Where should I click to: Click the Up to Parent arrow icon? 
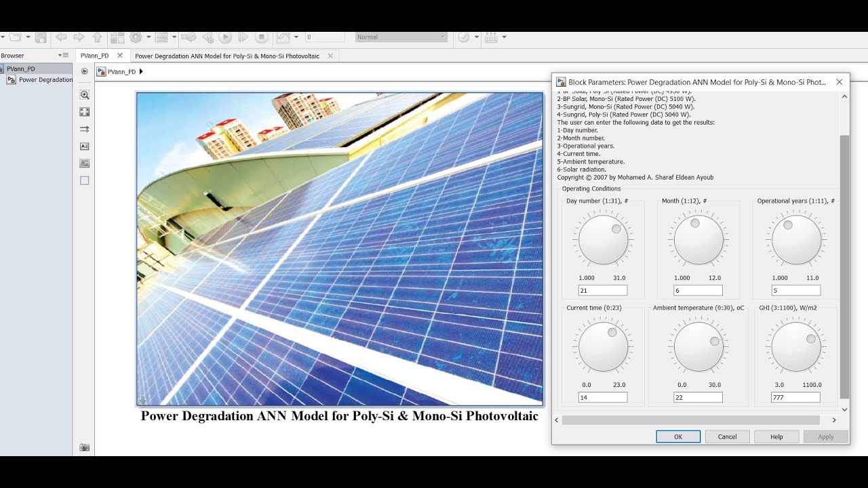97,37
